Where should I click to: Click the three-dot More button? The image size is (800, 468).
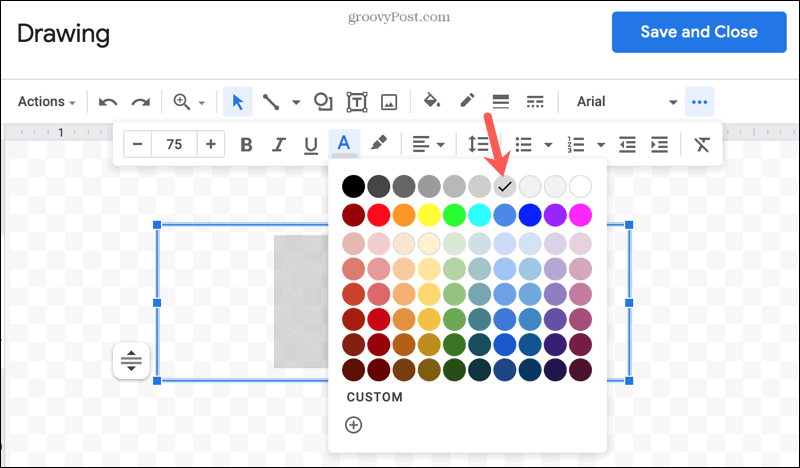pyautogui.click(x=699, y=102)
